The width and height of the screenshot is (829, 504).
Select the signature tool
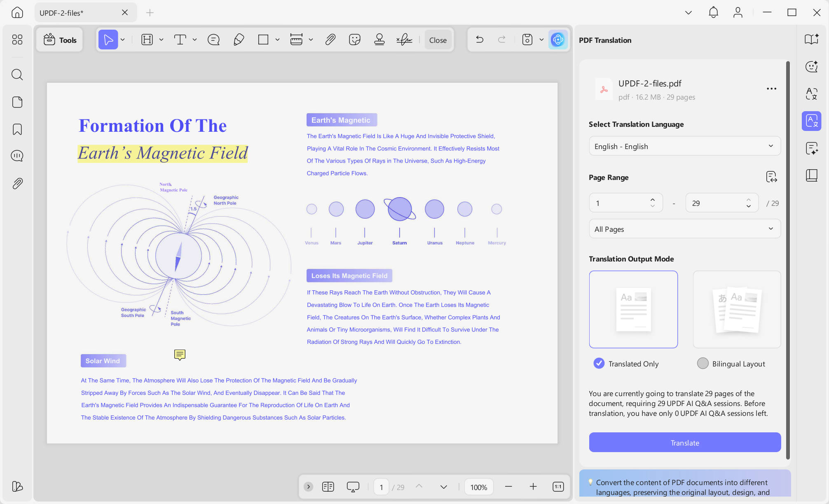(404, 40)
